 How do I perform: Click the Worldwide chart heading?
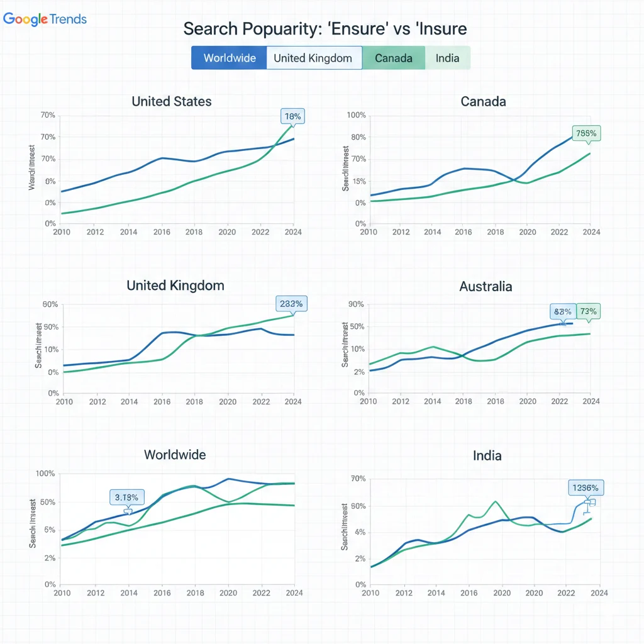tap(175, 455)
